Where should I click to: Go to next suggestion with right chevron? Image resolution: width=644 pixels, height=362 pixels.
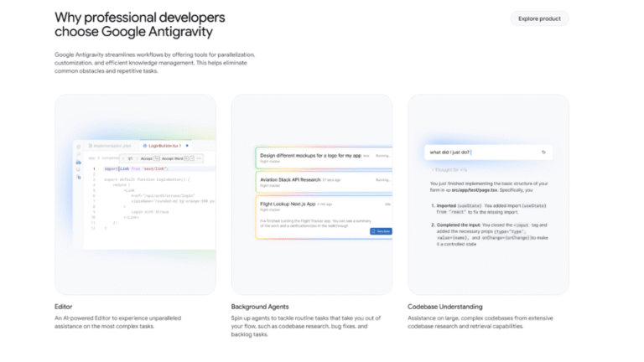point(137,158)
